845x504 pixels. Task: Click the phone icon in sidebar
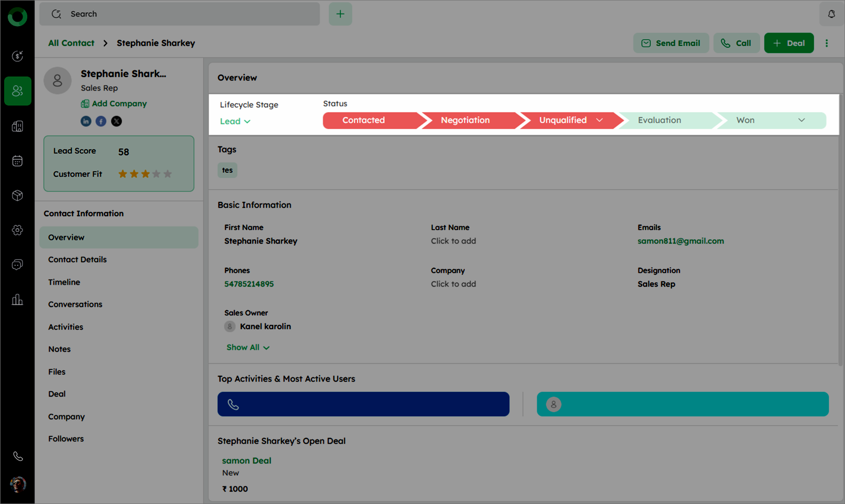tap(18, 456)
